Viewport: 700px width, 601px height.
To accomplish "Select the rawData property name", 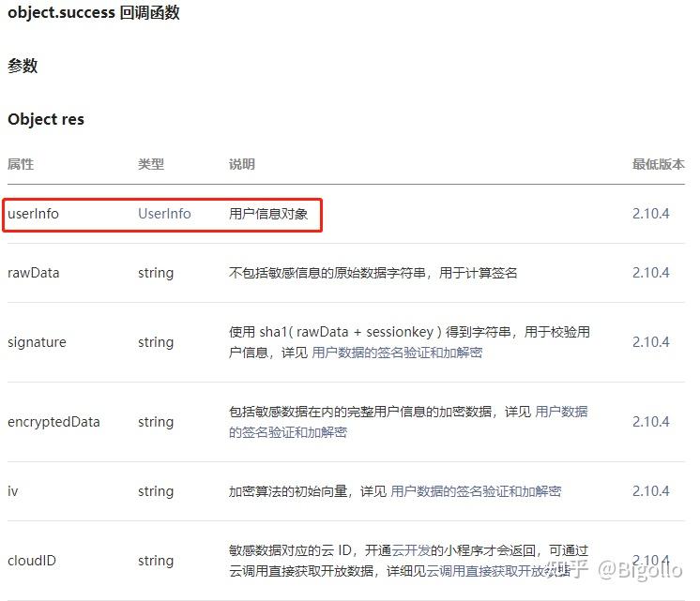I will (x=34, y=273).
